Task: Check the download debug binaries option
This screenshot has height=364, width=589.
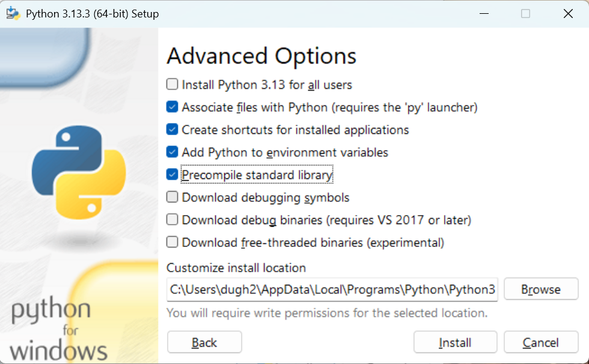Action: [172, 219]
